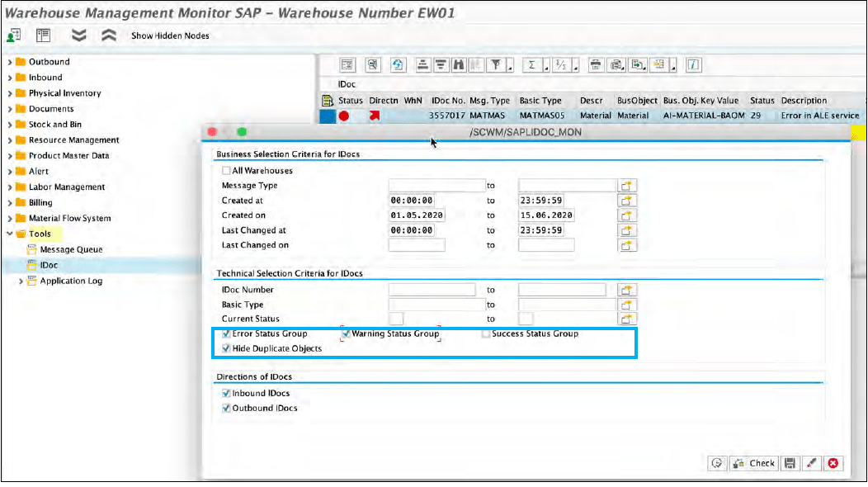Click the select-all icon in table header corner
The height and width of the screenshot is (487, 868).
point(328,101)
